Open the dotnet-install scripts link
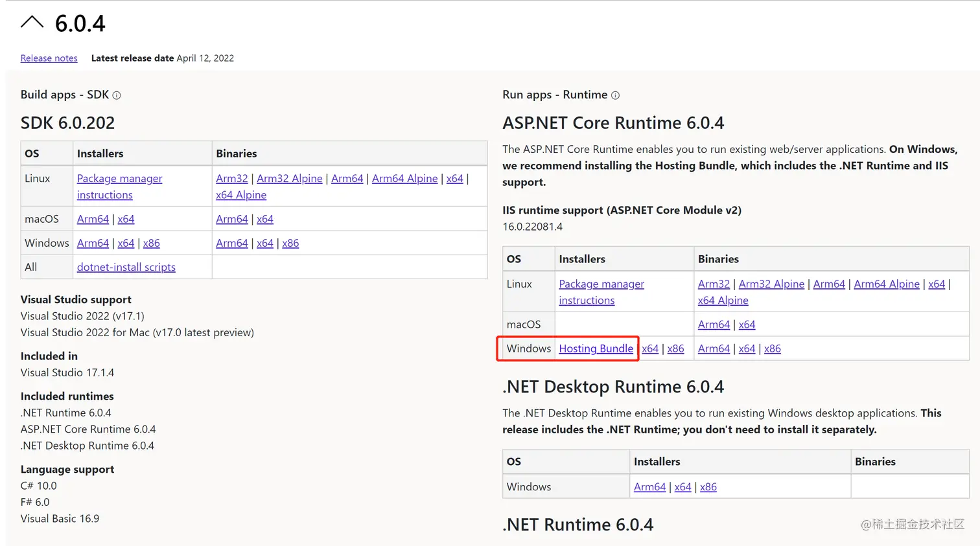980x546 pixels. pyautogui.click(x=126, y=267)
